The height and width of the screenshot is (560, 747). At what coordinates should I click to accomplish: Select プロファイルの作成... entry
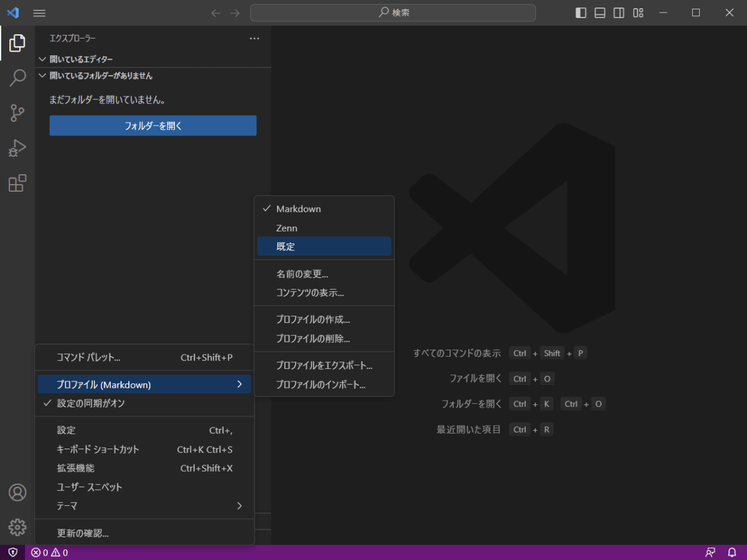point(324,320)
